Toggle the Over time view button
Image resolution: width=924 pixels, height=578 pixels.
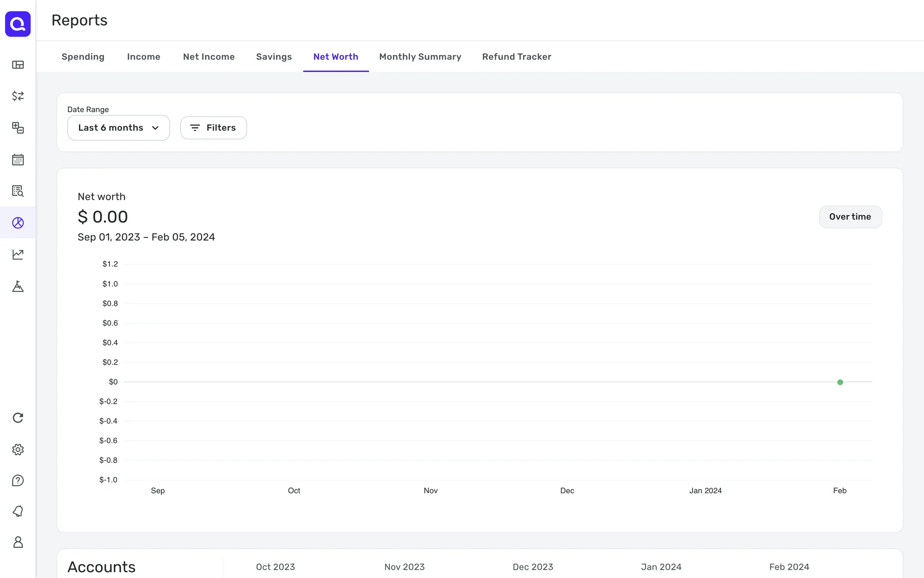[850, 217]
